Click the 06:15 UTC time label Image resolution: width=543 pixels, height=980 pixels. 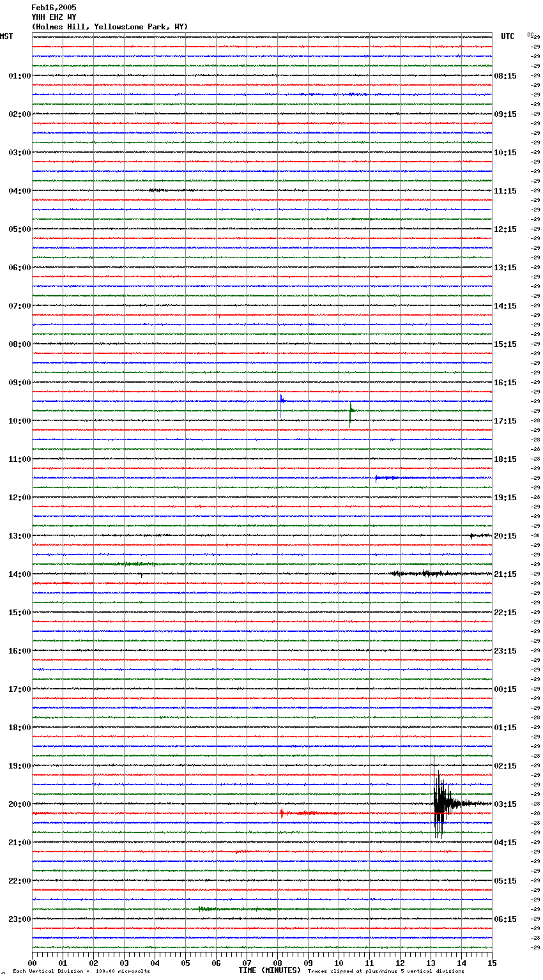pyautogui.click(x=505, y=919)
